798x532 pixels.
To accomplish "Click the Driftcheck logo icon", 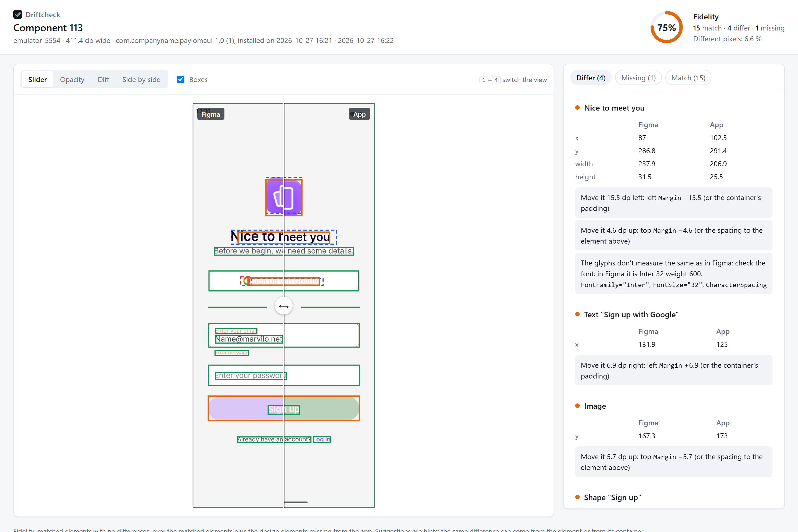I will pos(18,15).
